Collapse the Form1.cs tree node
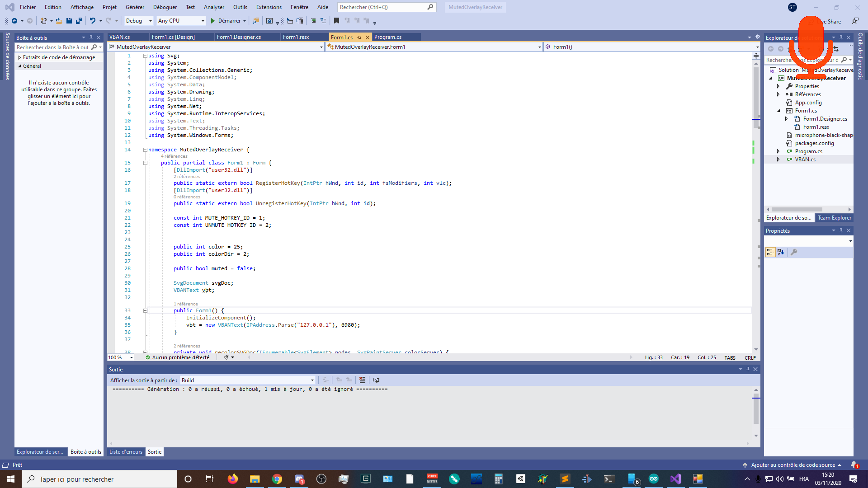Screen dimensions: 868x488 [x=778, y=111]
